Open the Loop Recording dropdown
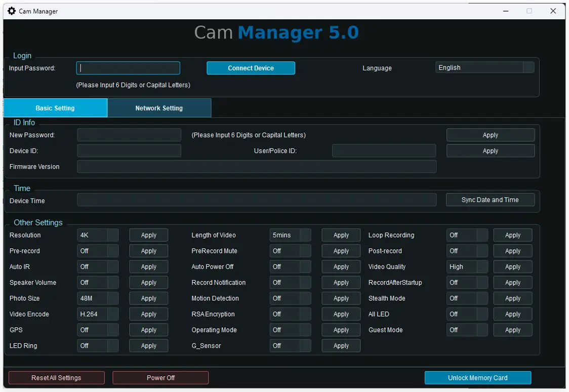Screen dimensions: 569x392 [x=467, y=235]
